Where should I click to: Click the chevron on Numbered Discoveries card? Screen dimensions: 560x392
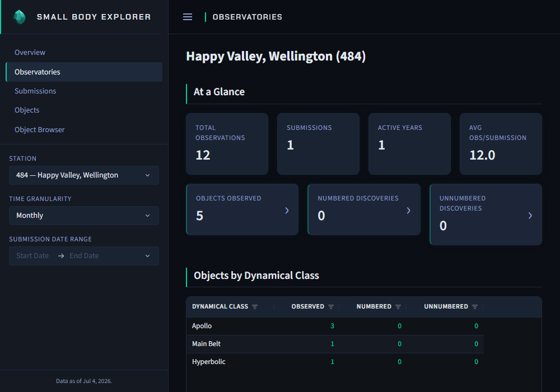tap(409, 211)
